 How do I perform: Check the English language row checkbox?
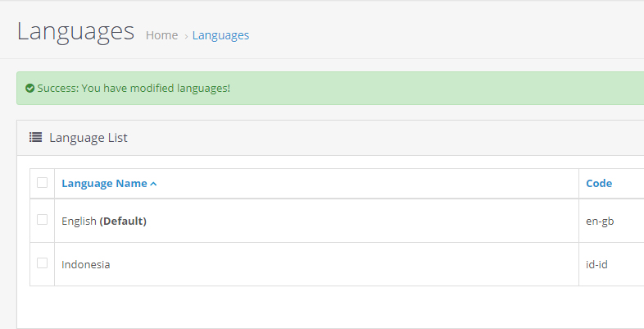(x=43, y=220)
